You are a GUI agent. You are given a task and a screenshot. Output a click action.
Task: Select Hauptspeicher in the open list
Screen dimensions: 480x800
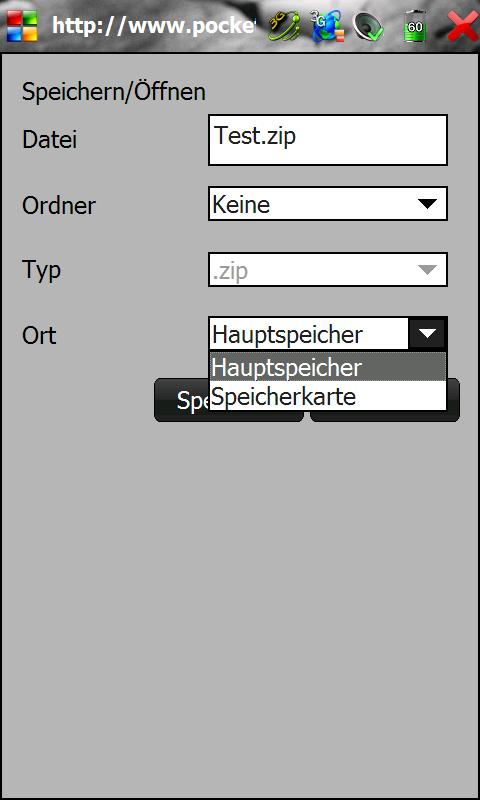(327, 366)
